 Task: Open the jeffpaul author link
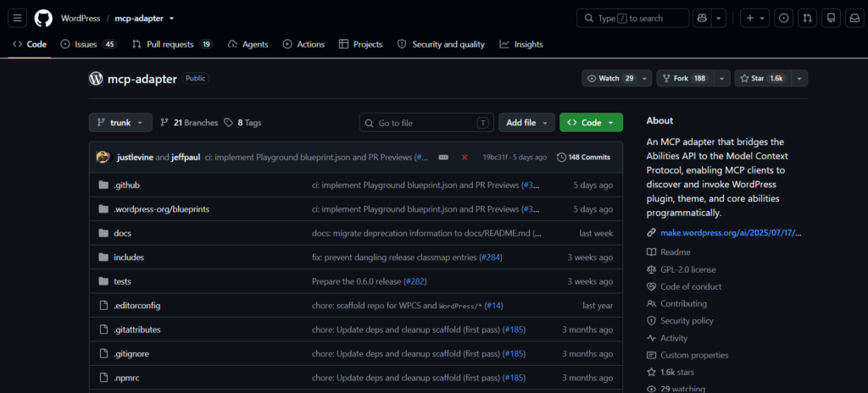point(186,158)
